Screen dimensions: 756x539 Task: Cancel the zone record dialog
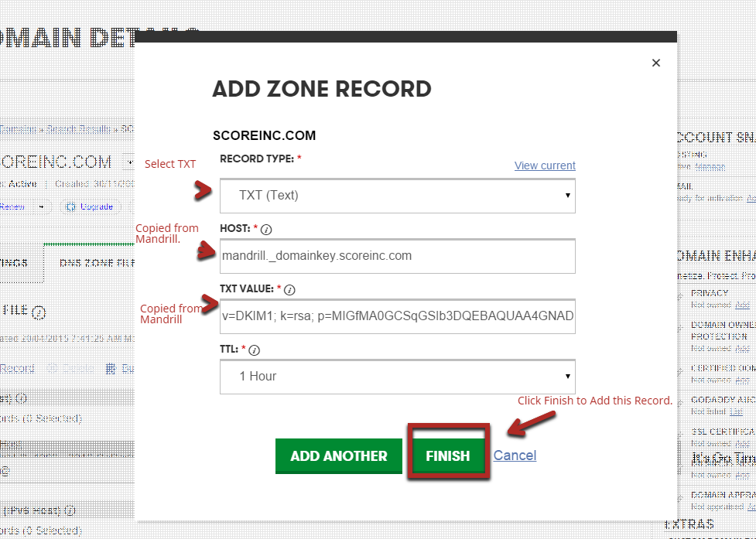pos(515,455)
